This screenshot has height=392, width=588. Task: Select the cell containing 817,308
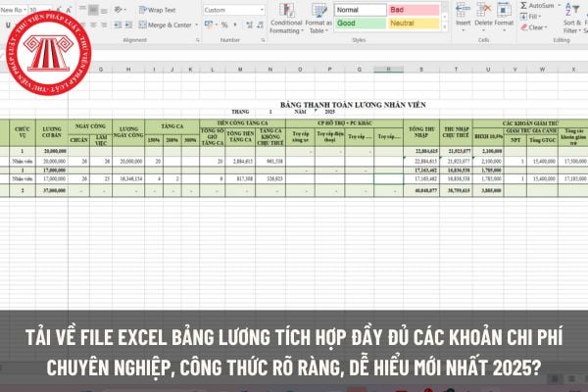pos(240,179)
